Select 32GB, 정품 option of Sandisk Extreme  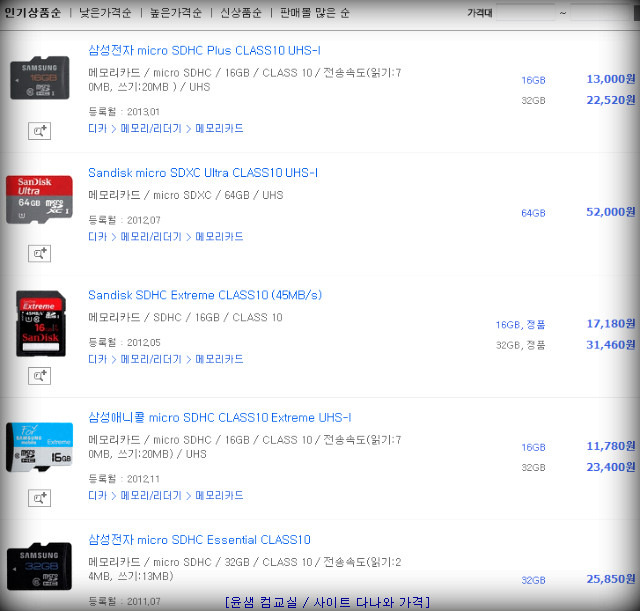[520, 345]
